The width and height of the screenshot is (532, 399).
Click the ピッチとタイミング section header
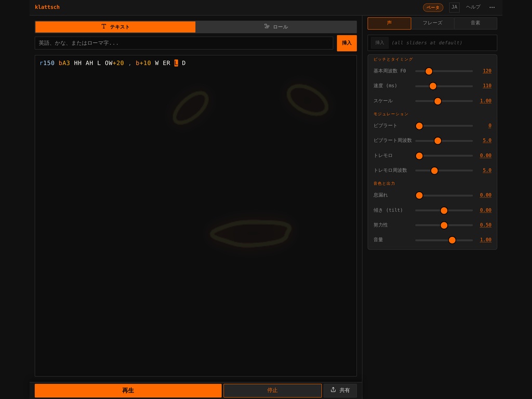point(393,59)
